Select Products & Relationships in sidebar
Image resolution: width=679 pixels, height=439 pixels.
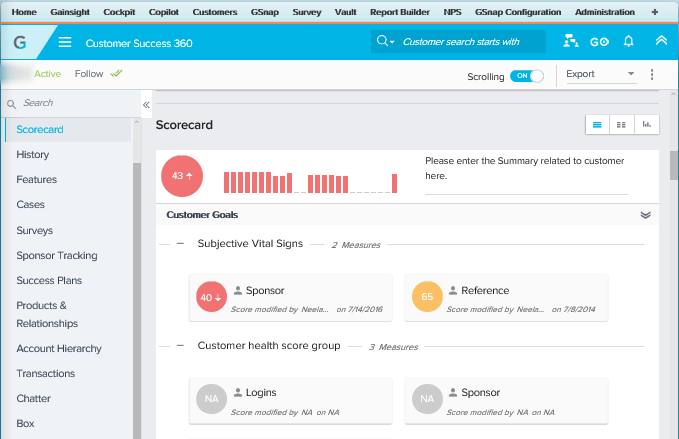tap(47, 314)
